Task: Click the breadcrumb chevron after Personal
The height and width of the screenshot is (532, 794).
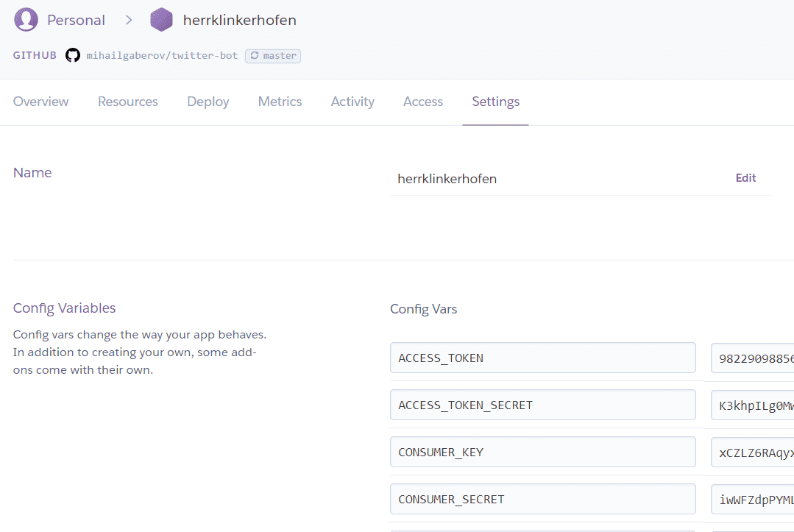Action: click(129, 20)
